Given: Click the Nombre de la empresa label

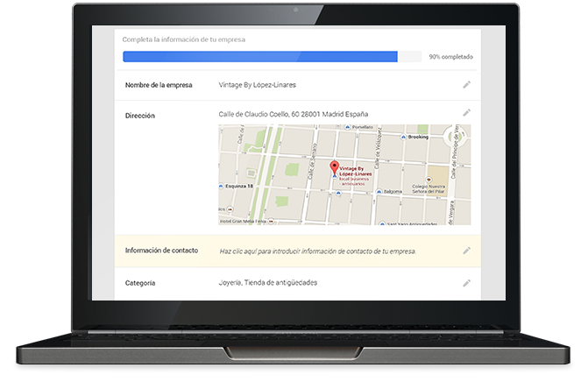Looking at the screenshot, I should pyautogui.click(x=159, y=85).
